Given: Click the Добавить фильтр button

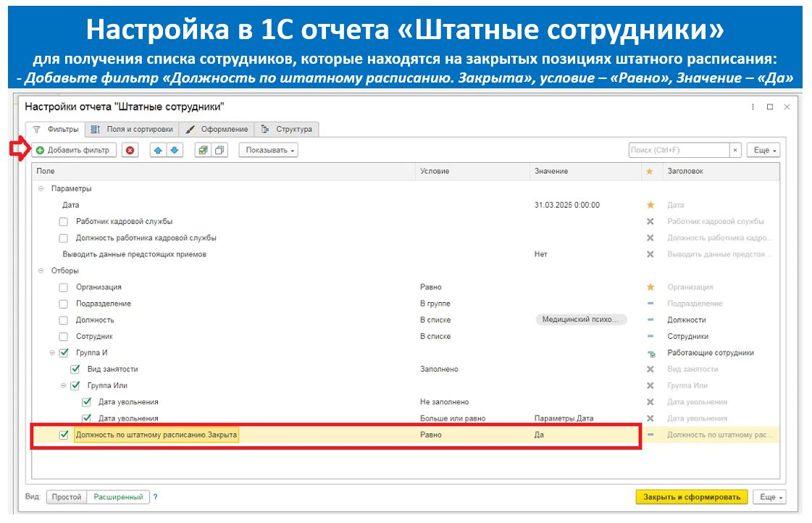Looking at the screenshot, I should 74,150.
